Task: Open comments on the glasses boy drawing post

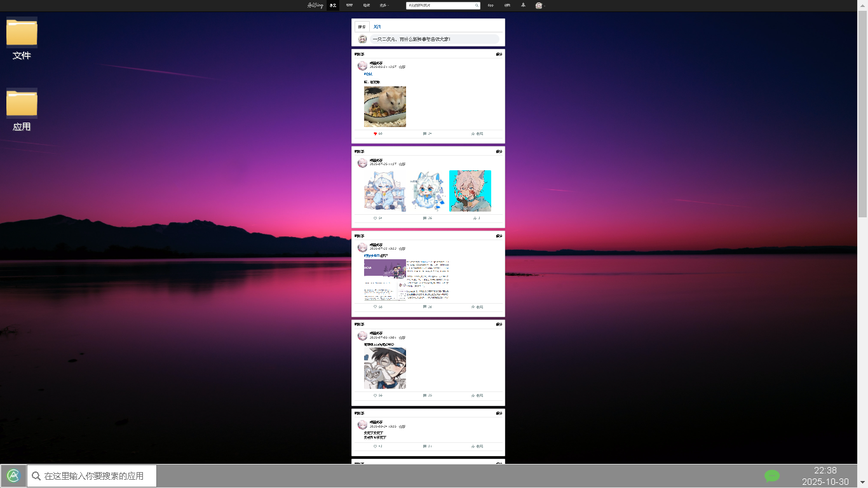Action: pos(424,395)
